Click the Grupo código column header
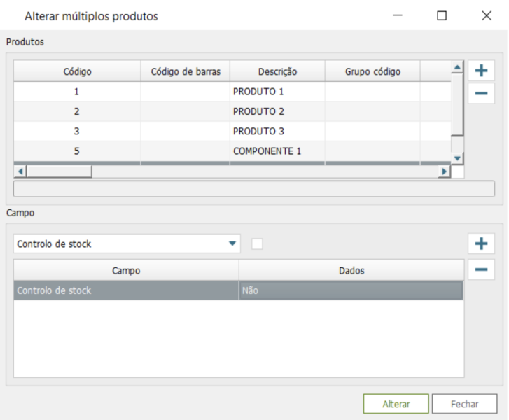The image size is (509, 420). [x=372, y=71]
